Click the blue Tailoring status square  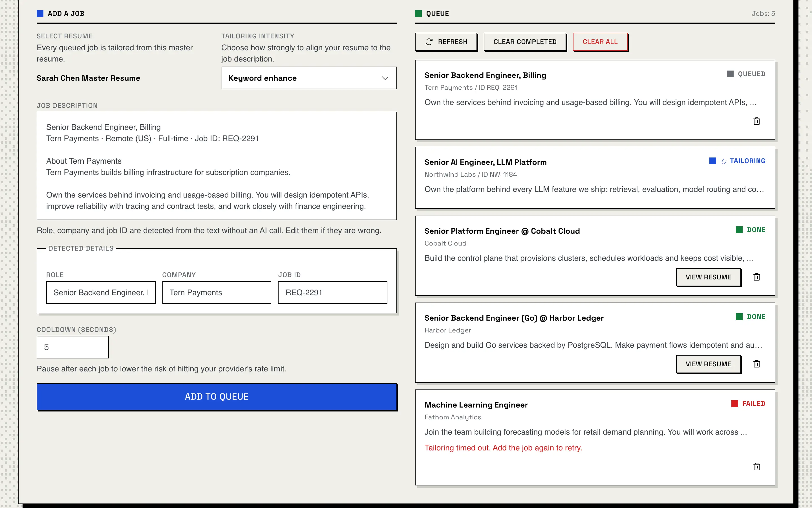713,161
